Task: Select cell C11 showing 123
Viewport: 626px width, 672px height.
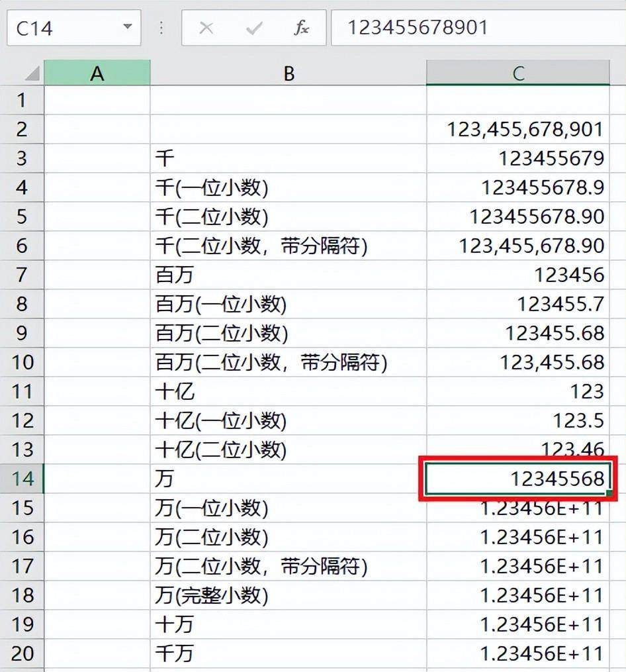Action: [518, 391]
